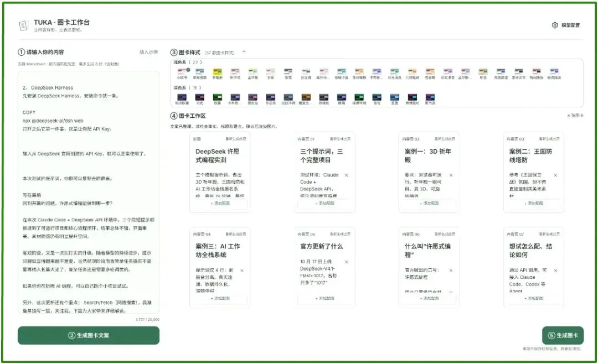The width and height of the screenshot is (598, 364).
Task: Click the 生成图卡 button
Action: coord(563,335)
